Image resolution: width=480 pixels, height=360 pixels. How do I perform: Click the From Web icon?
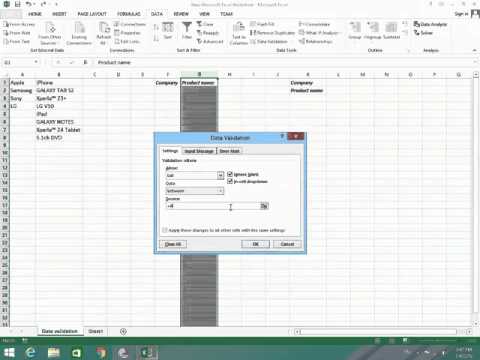[x=17, y=33]
